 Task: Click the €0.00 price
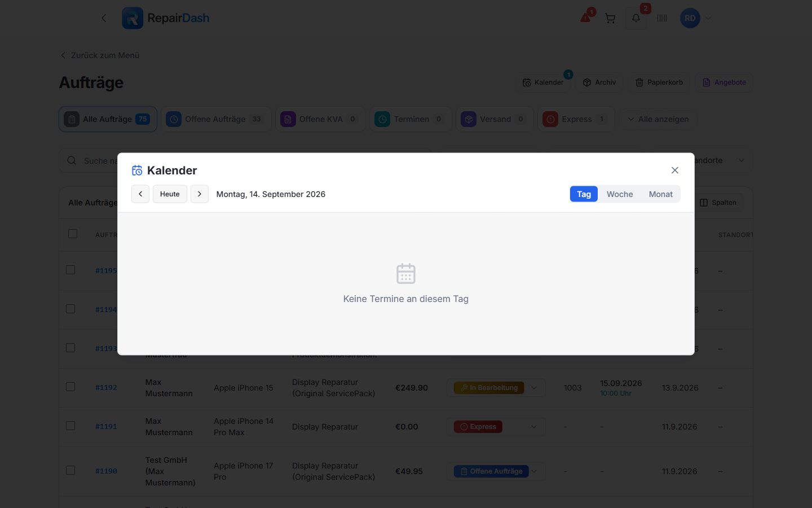point(407,427)
